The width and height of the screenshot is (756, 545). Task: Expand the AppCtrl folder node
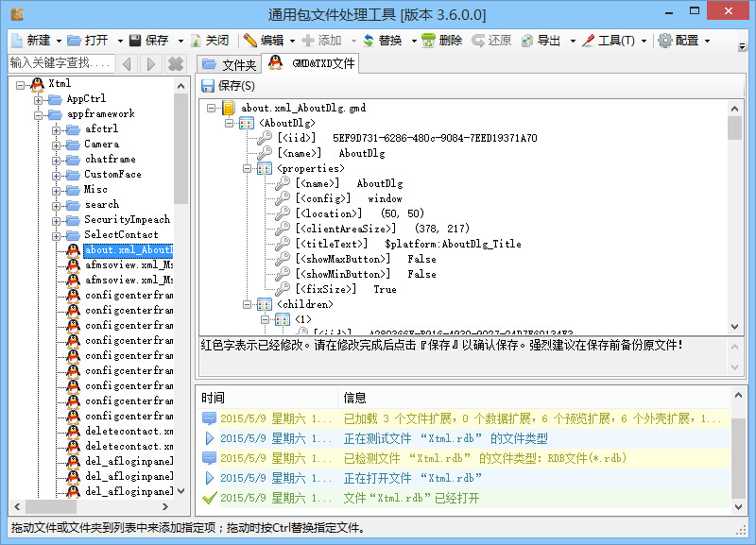[39, 99]
